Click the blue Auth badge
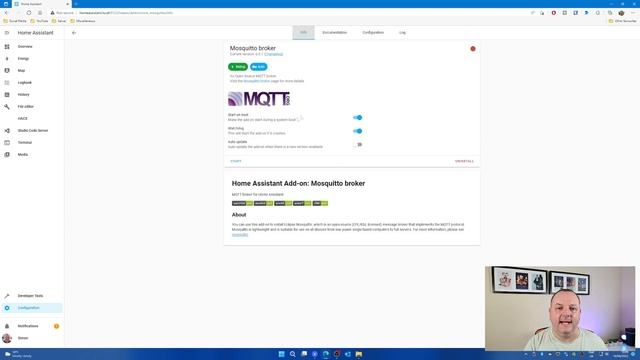The image size is (640, 360). [x=259, y=67]
